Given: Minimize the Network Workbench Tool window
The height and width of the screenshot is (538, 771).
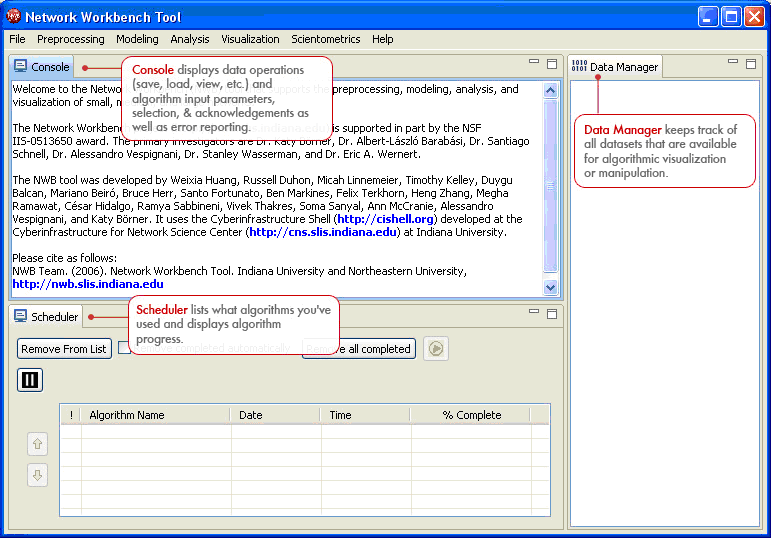Looking at the screenshot, I should pyautogui.click(x=708, y=17).
